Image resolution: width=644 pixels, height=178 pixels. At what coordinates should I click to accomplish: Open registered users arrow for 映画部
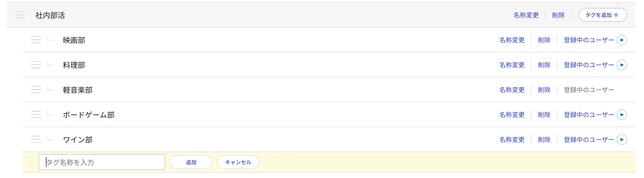pyautogui.click(x=622, y=40)
